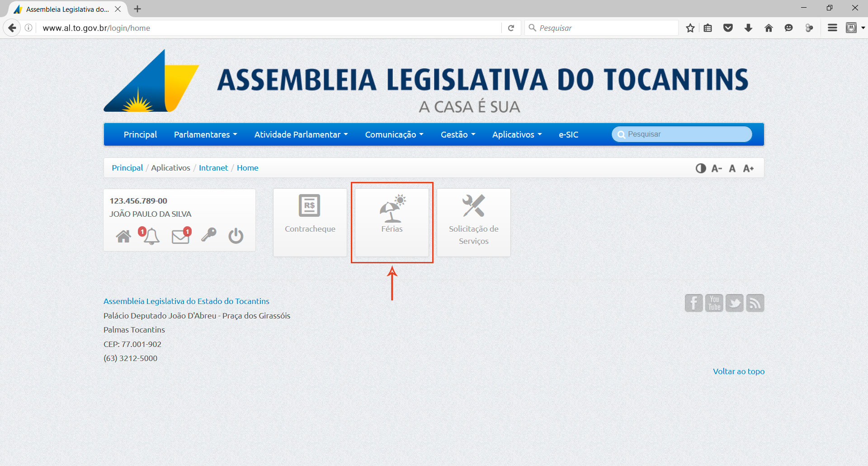Reload the page with refresh icon

[x=511, y=28]
